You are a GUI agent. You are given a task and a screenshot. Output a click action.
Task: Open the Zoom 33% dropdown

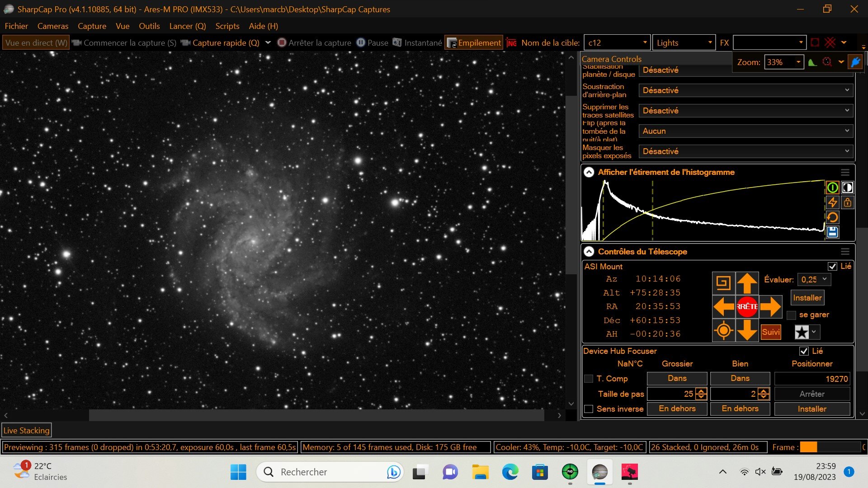click(784, 62)
